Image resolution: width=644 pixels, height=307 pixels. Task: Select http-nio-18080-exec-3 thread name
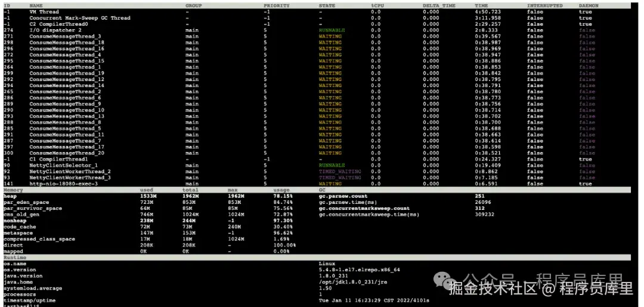coord(64,184)
